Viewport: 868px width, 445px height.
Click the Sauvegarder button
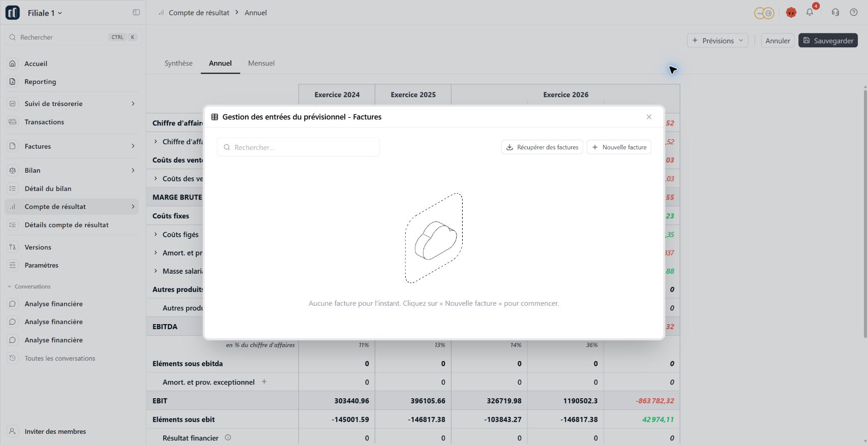828,41
